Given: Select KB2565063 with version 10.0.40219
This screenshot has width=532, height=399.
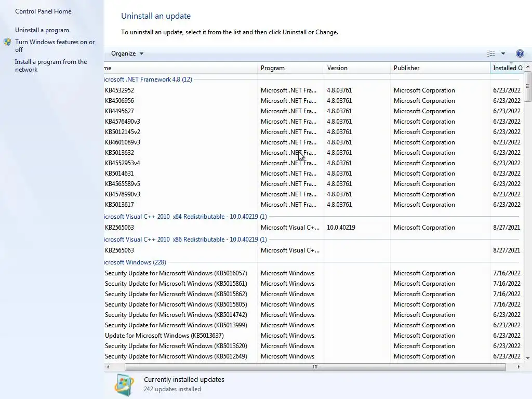Looking at the screenshot, I should [x=314, y=228].
